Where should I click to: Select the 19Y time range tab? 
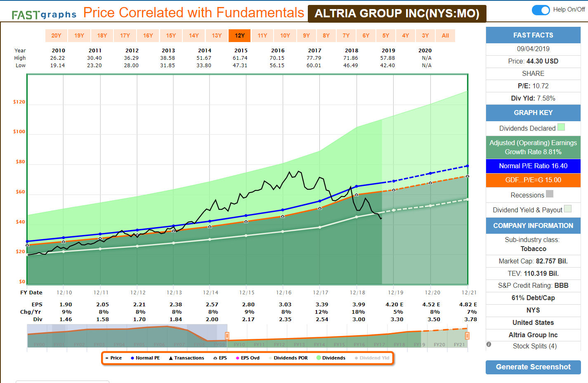point(79,35)
